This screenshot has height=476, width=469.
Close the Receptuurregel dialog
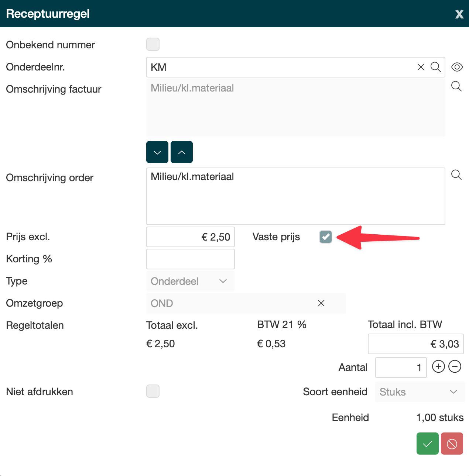tap(459, 14)
